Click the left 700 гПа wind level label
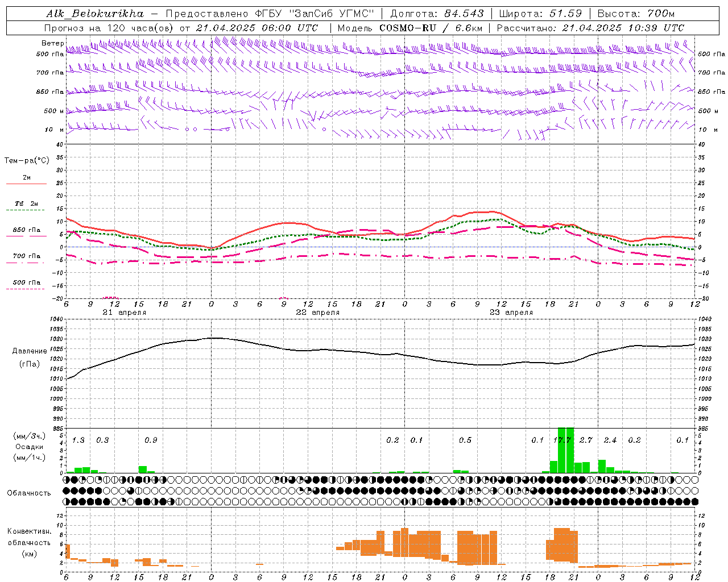This screenshot has height=582, width=728. pyautogui.click(x=50, y=73)
